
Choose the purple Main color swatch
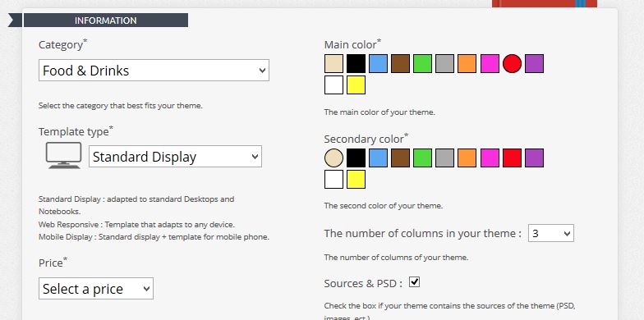coord(534,64)
